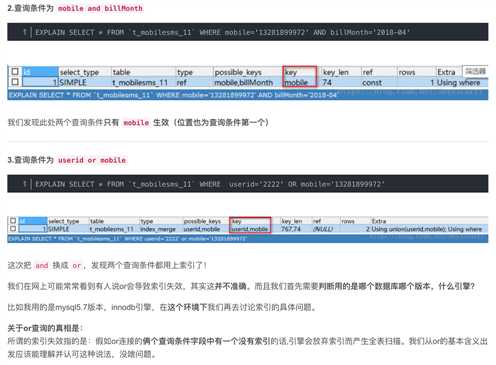This screenshot has width=496, height=365.
Task: Click the 'rows' column header in the first grid
Action: click(x=407, y=72)
